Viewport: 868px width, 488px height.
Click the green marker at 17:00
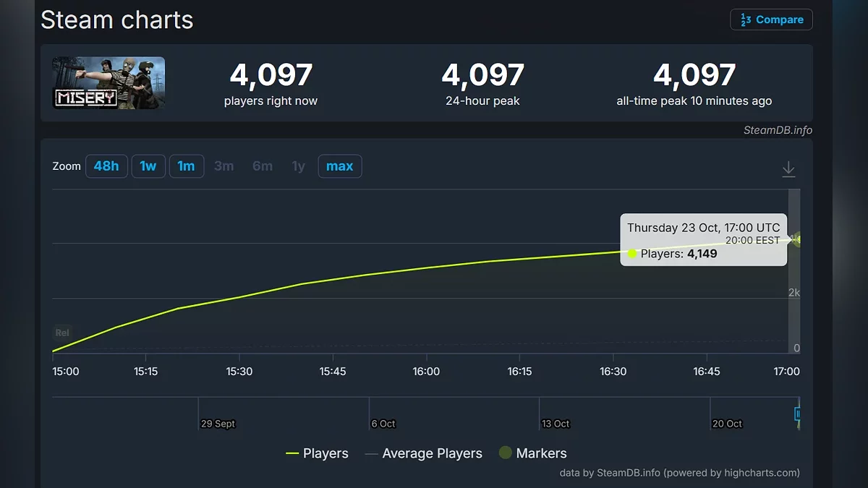tap(796, 239)
